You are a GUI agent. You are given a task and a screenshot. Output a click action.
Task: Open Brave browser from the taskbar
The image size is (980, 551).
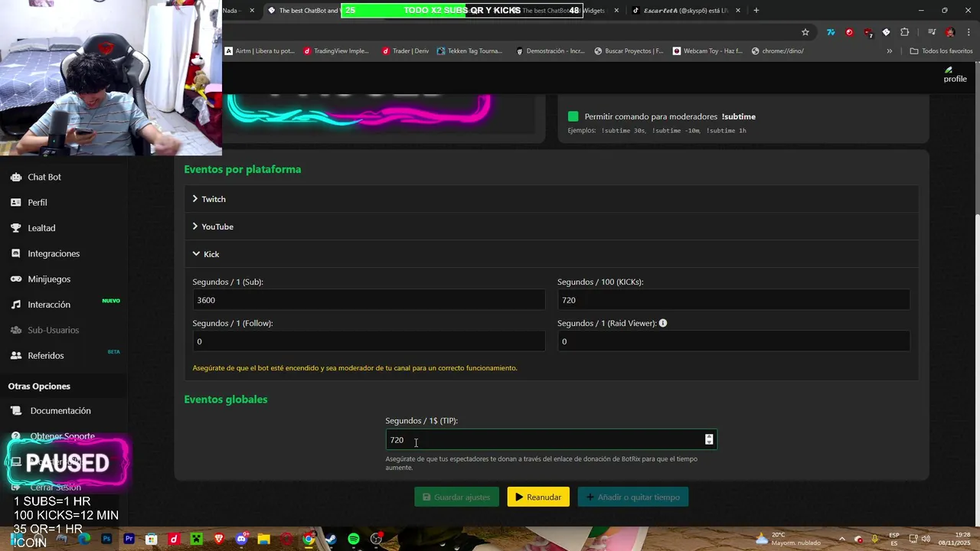219,539
